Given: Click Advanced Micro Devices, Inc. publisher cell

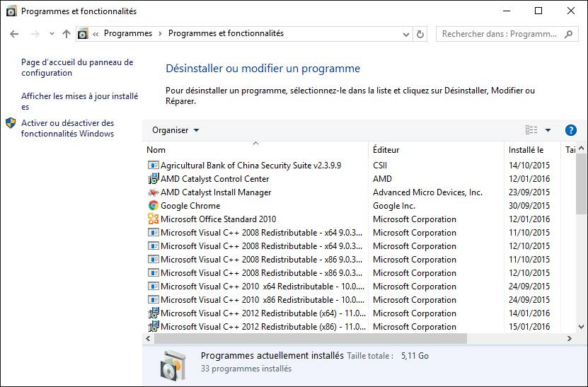Looking at the screenshot, I should coord(427,192).
